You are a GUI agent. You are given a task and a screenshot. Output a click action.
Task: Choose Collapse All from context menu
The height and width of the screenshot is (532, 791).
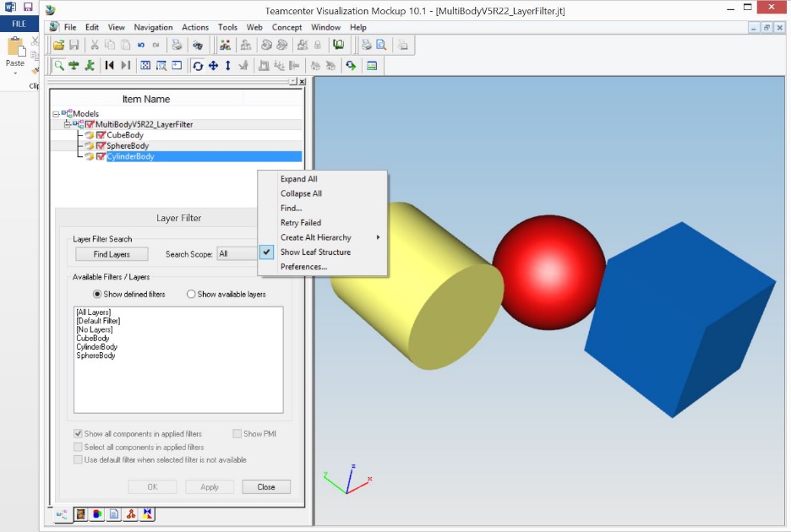tap(323, 193)
